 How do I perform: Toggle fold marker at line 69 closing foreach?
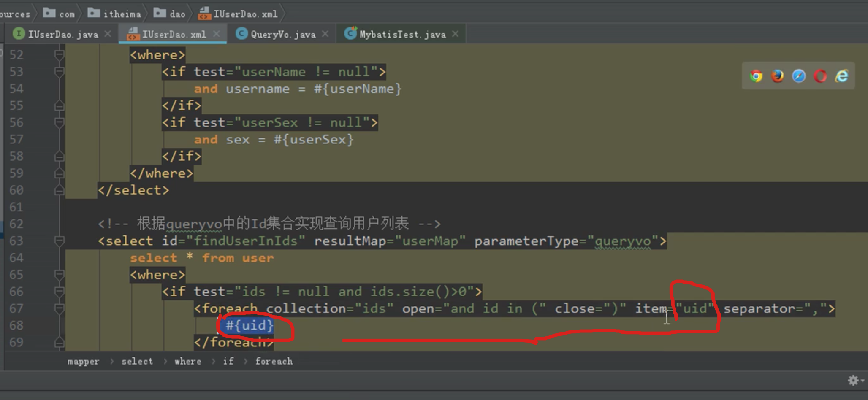click(59, 342)
